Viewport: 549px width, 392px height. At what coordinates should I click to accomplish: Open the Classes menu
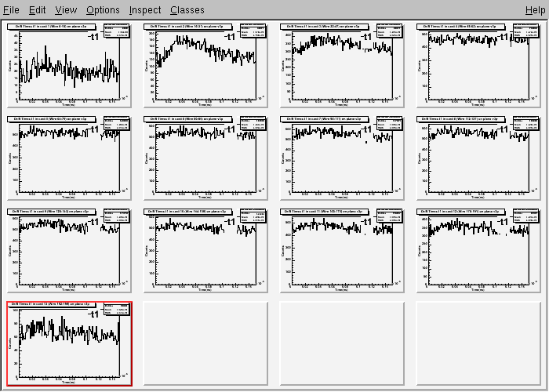(x=187, y=9)
